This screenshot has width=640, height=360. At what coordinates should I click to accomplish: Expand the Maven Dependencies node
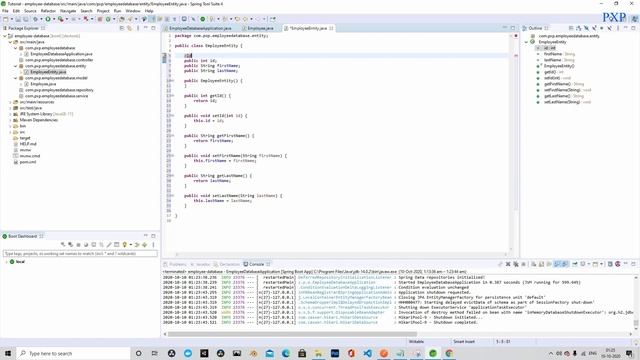(x=10, y=120)
